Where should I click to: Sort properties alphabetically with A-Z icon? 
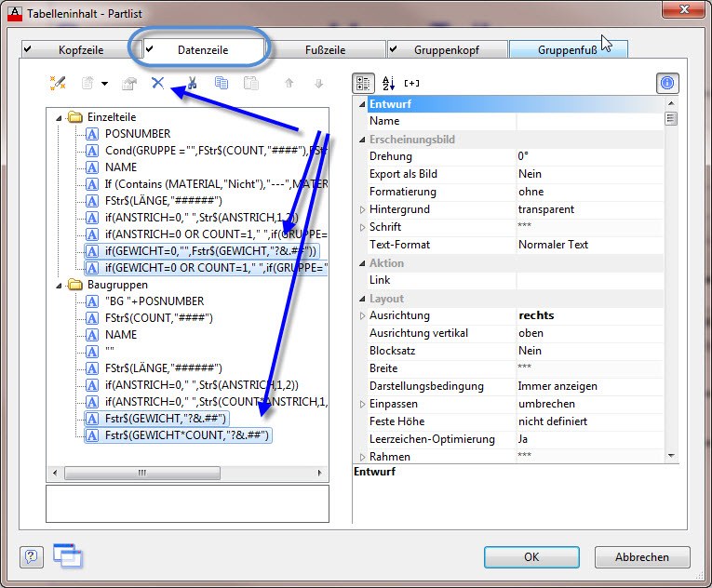[x=388, y=83]
